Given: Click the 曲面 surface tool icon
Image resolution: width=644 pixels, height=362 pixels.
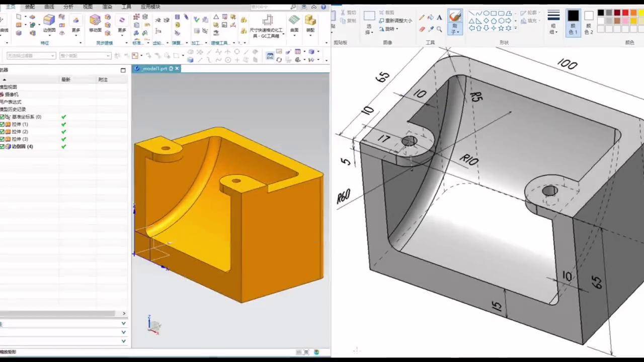Looking at the screenshot, I should [x=294, y=20].
